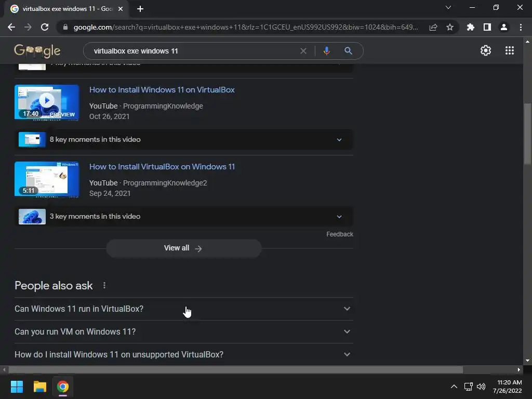Click the Oct 26, 2021 date text
Screen dimensions: 532x399
point(109,116)
